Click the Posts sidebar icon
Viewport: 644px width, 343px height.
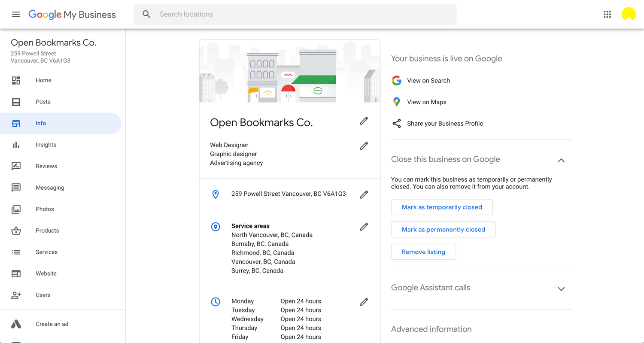tap(16, 102)
